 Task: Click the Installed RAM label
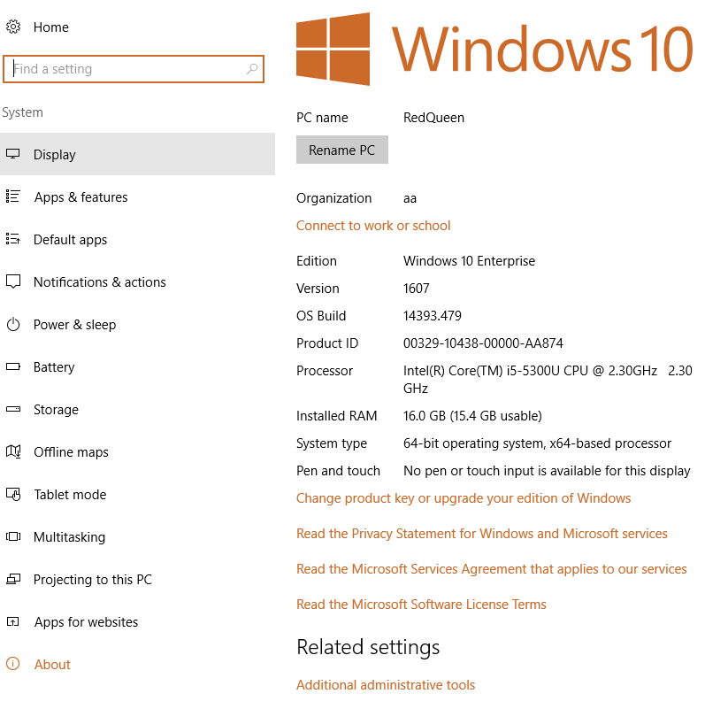coord(337,416)
